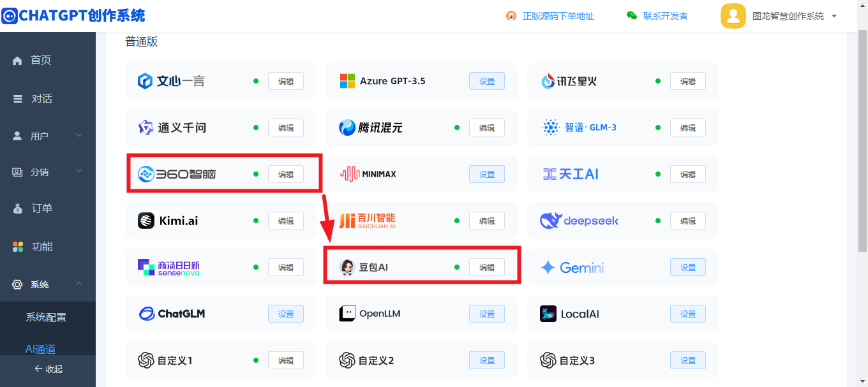868x387 pixels.
Task: Select 系统配置 submenu item
Action: click(46, 317)
